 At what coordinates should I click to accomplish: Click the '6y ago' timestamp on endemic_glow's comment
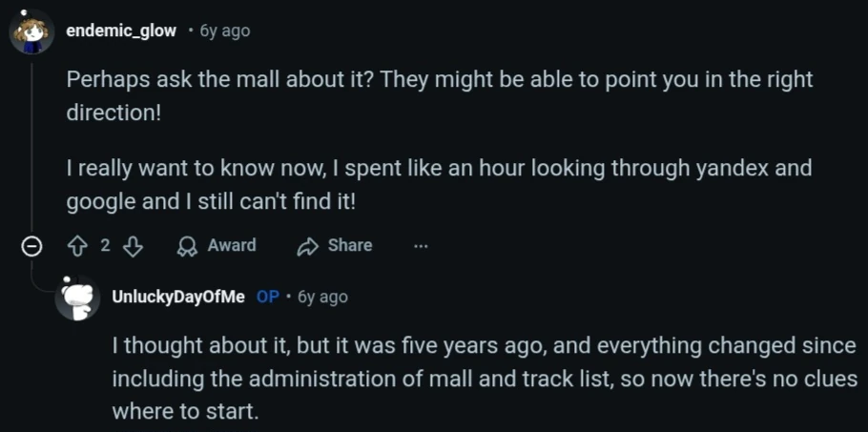(225, 31)
